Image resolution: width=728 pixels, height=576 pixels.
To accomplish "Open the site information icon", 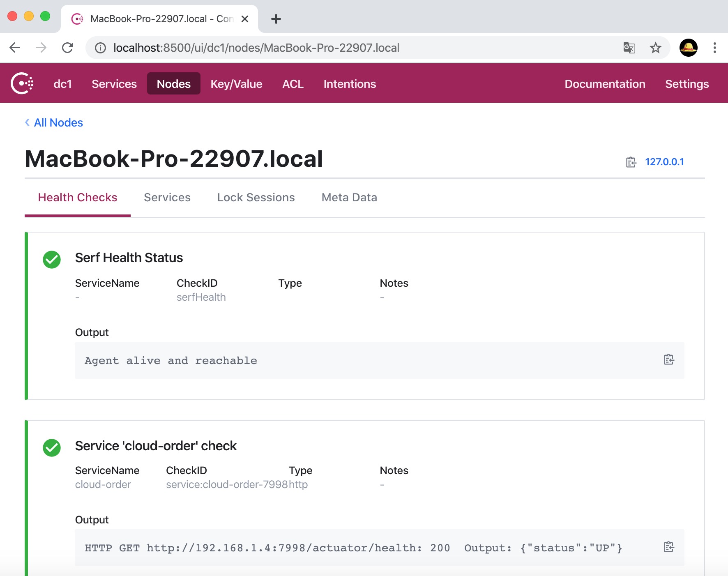I will [x=100, y=48].
